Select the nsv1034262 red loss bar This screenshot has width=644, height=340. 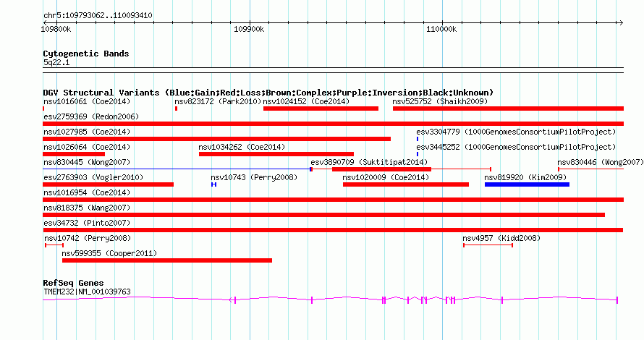(x=276, y=154)
